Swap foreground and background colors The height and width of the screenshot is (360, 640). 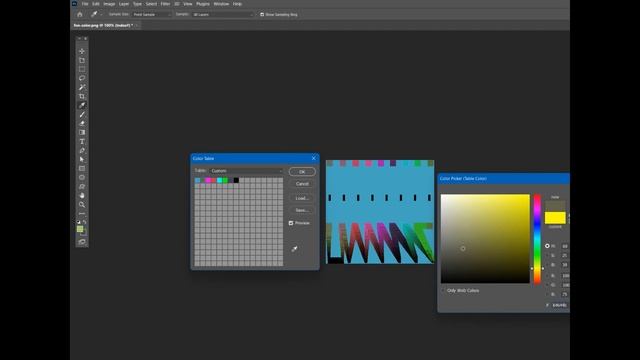pos(84,222)
